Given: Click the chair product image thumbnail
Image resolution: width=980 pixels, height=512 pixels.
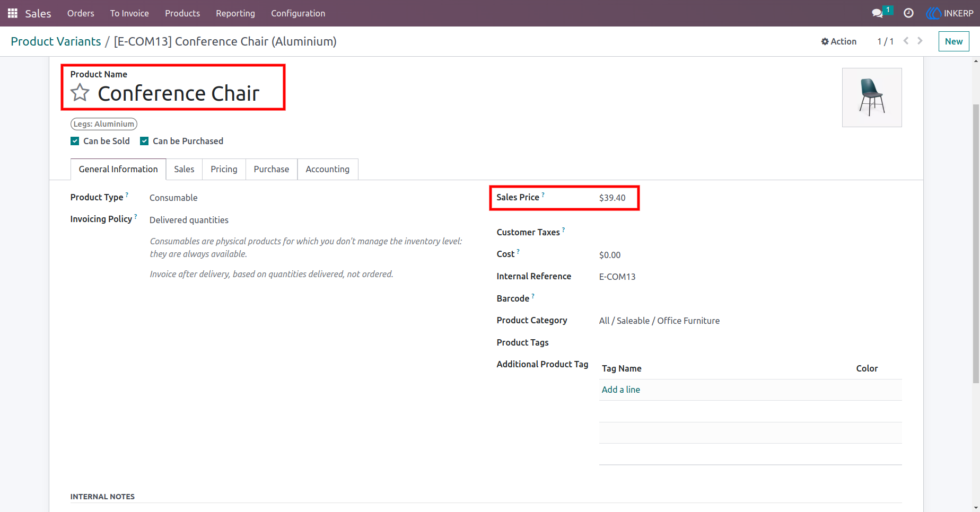Looking at the screenshot, I should tap(872, 98).
